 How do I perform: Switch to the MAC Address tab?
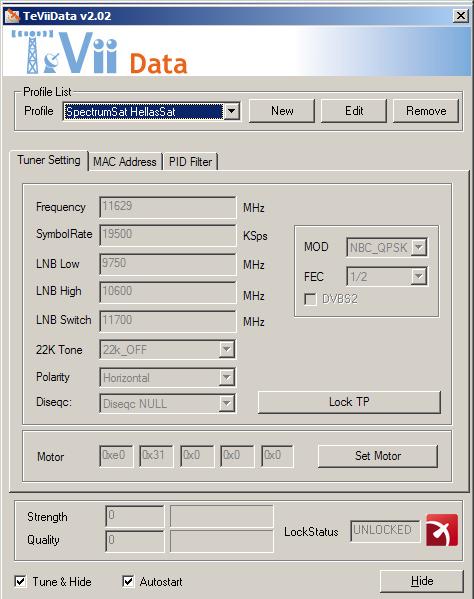pyautogui.click(x=125, y=162)
